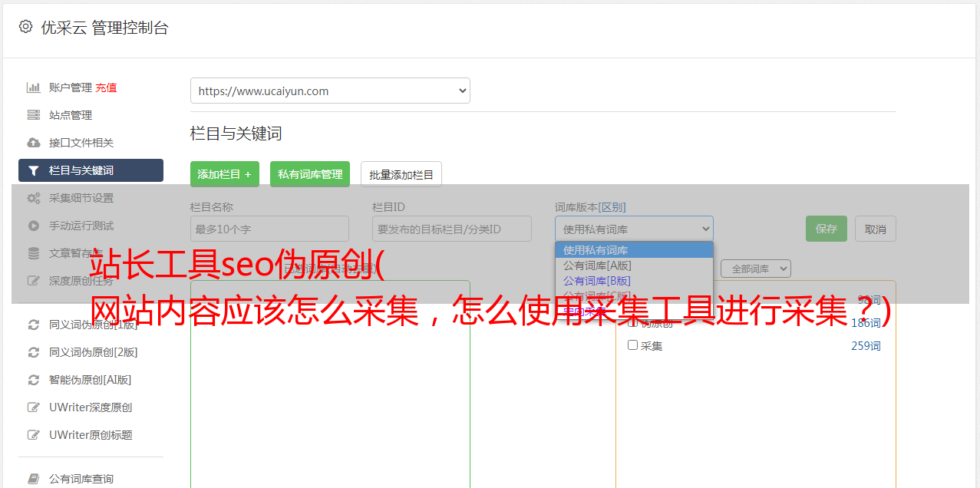Open 接口文件相关 via its cloud upload icon
This screenshot has height=488, width=980.
(34, 143)
